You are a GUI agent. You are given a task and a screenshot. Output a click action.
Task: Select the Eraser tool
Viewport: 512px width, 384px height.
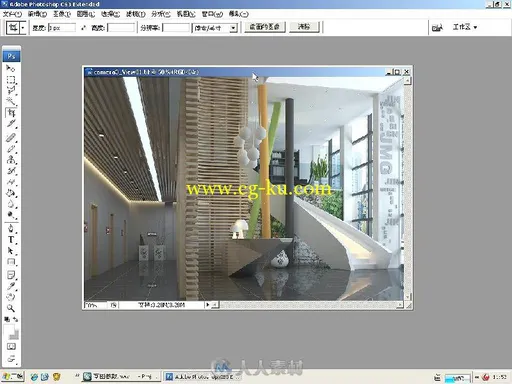coord(11,182)
